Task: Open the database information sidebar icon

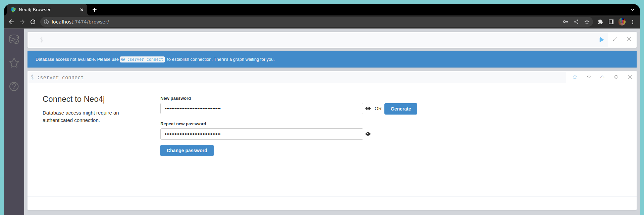Action: [x=14, y=39]
